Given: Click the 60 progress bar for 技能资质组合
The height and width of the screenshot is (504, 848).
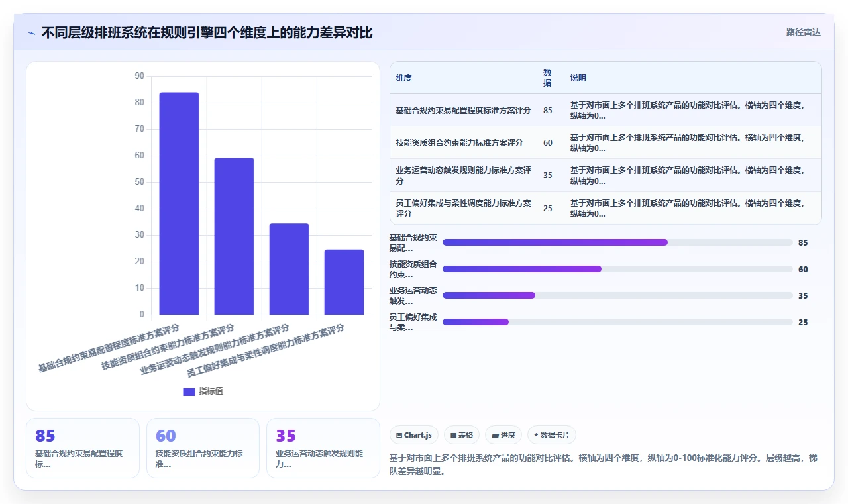Looking at the screenshot, I should tap(617, 269).
